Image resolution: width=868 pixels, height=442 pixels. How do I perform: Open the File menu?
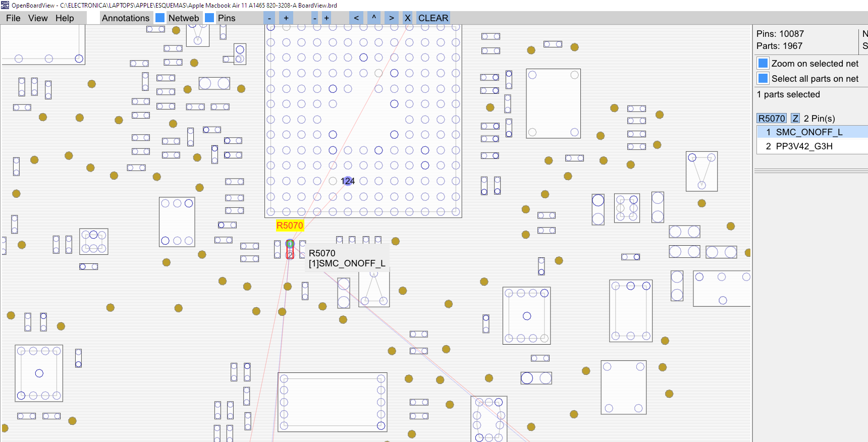tap(13, 18)
